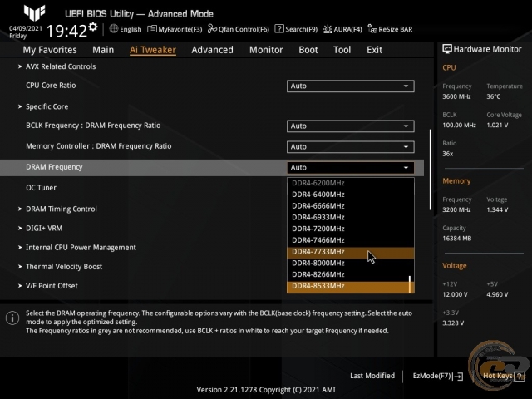
Task: Open Memory Controller : DRAM Frequency Ratio dropdown
Action: 351,147
